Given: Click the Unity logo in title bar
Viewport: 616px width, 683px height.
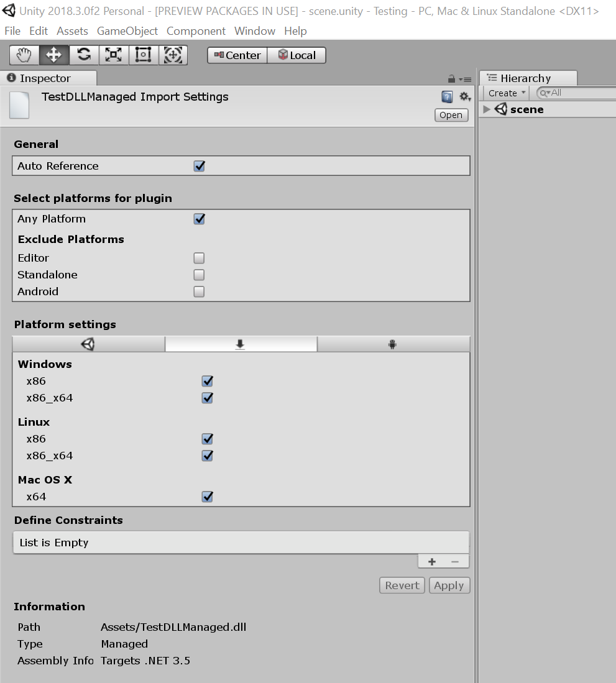Looking at the screenshot, I should pyautogui.click(x=8, y=11).
